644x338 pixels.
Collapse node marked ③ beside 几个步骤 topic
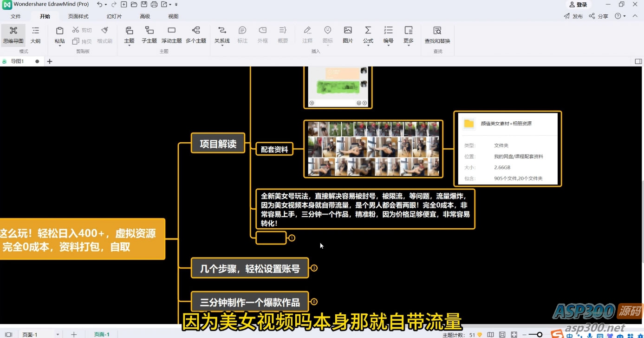click(x=314, y=268)
